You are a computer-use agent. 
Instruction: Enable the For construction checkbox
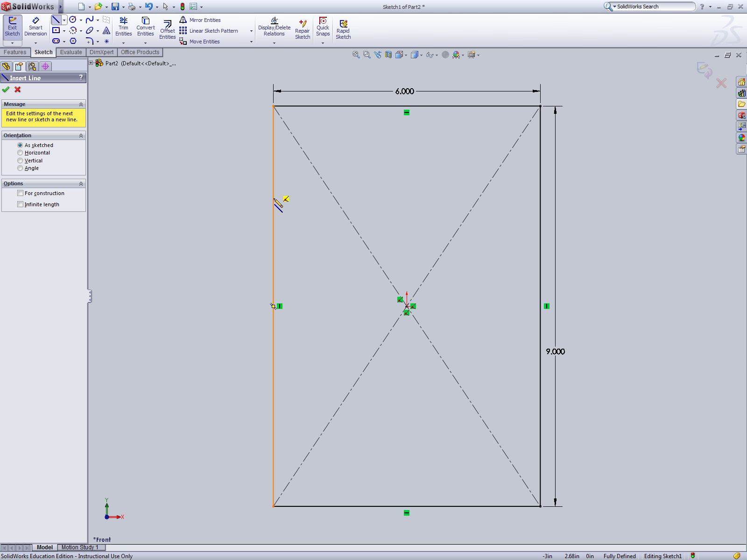(x=21, y=193)
